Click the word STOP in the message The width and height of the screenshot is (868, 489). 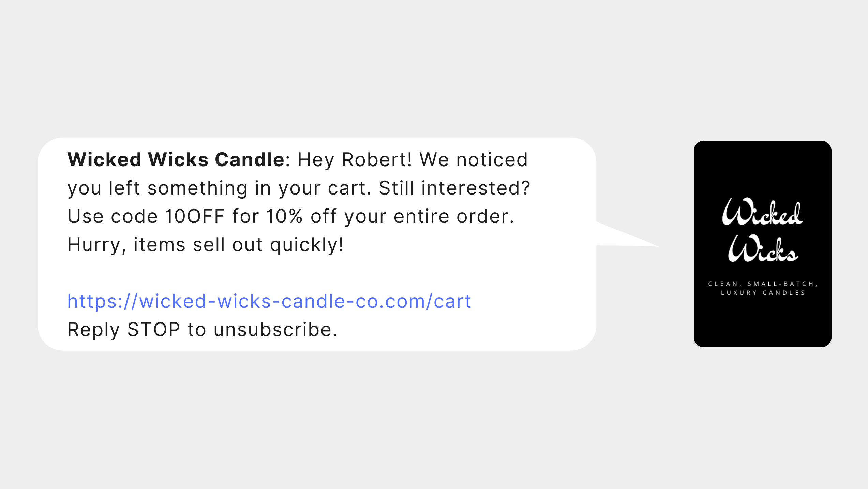click(153, 330)
